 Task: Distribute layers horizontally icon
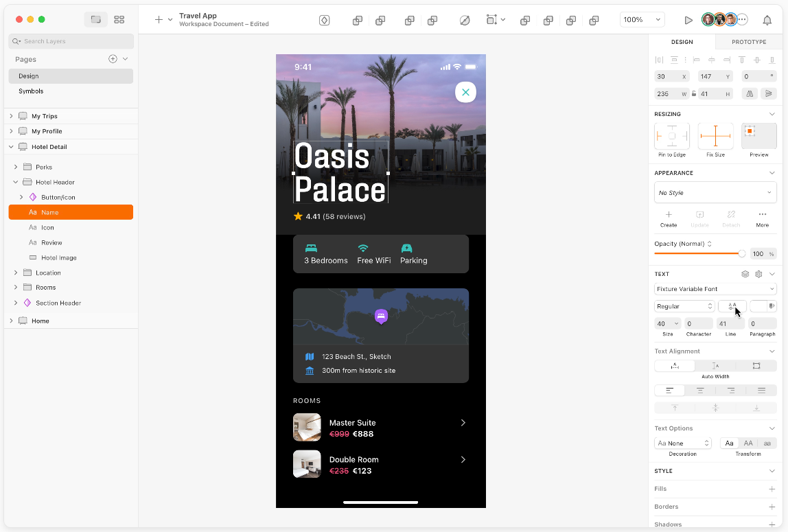659,60
